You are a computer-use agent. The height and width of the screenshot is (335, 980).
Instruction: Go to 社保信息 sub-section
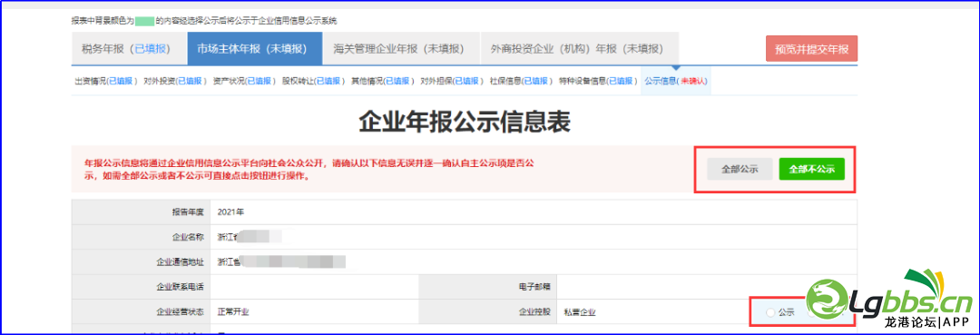(x=521, y=81)
